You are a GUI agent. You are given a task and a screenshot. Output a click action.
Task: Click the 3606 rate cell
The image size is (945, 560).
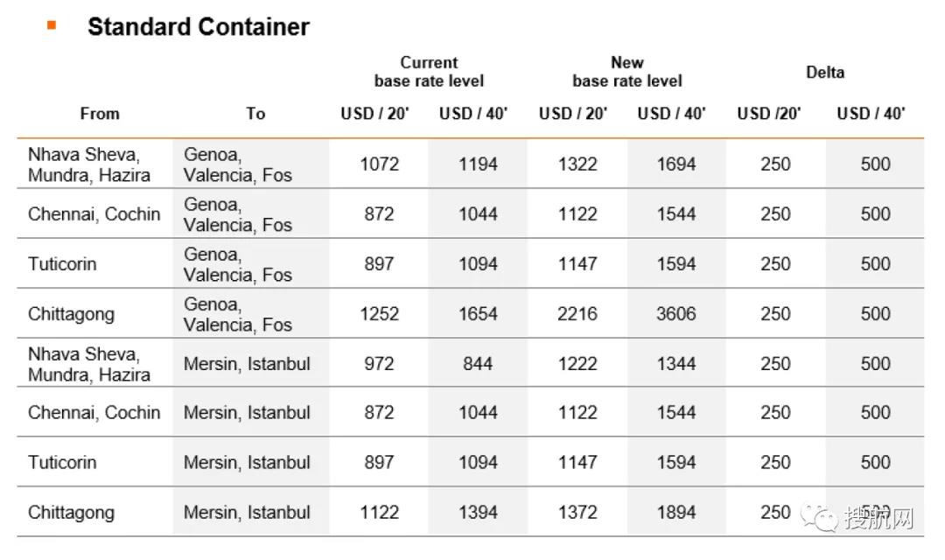tap(676, 313)
